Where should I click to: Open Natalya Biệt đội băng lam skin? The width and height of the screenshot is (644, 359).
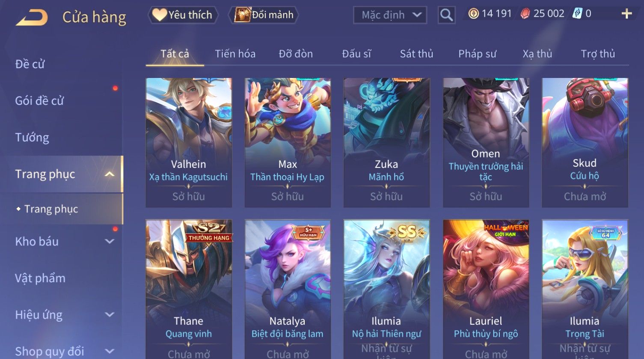tap(288, 289)
